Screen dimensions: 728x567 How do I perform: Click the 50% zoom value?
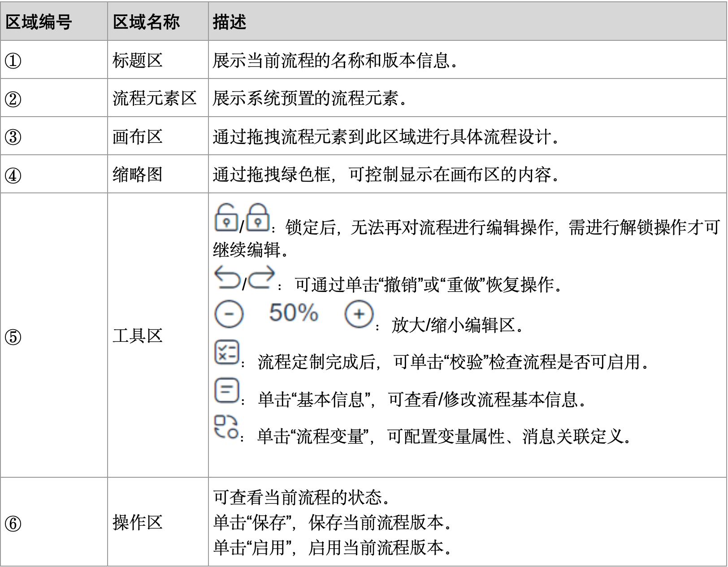294,313
